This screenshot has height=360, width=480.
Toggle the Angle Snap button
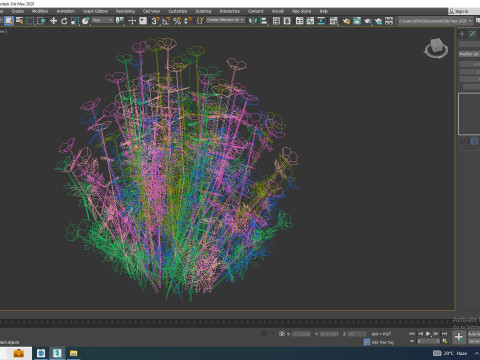coord(166,21)
